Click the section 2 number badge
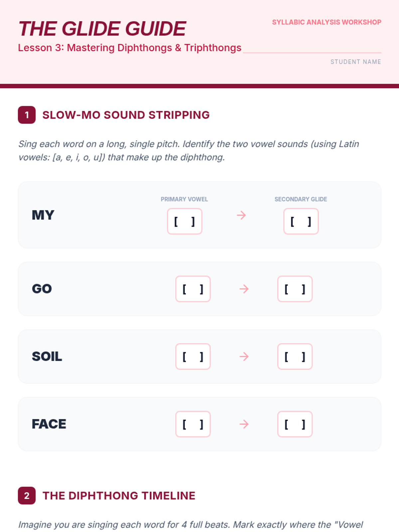The width and height of the screenshot is (399, 532). pos(27,496)
